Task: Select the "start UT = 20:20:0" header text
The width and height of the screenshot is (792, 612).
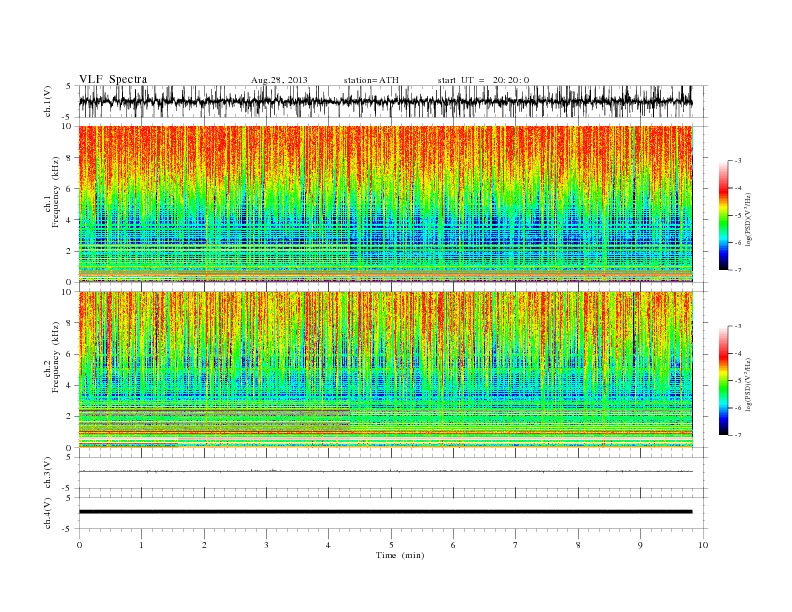Action: coord(483,80)
